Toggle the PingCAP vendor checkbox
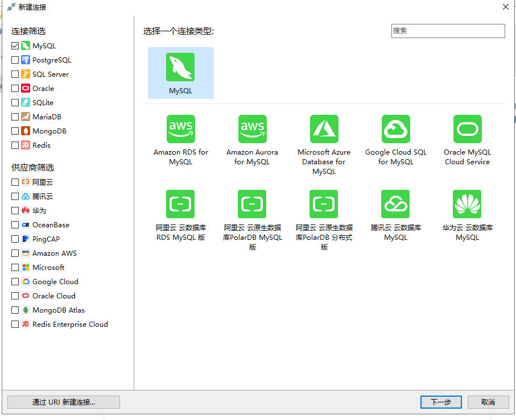The image size is (516, 420). click(15, 239)
